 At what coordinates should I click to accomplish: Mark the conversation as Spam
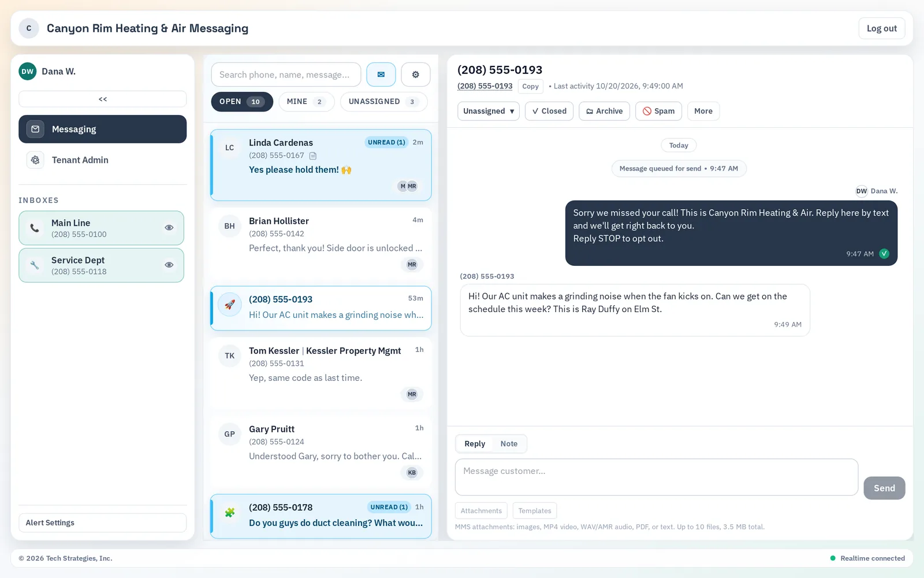click(x=659, y=111)
